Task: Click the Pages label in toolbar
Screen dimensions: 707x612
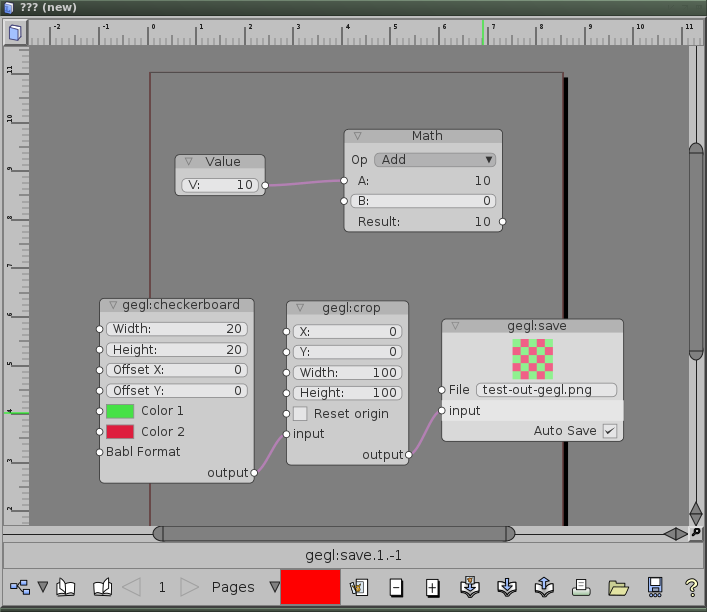Action: pyautogui.click(x=232, y=587)
